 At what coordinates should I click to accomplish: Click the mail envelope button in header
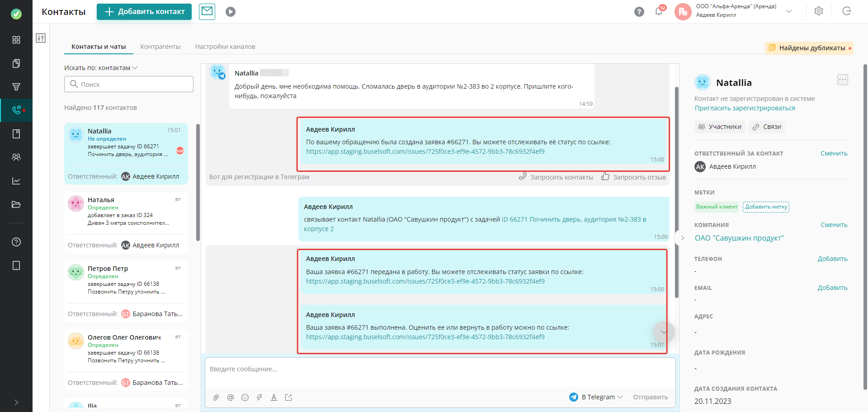[207, 11]
